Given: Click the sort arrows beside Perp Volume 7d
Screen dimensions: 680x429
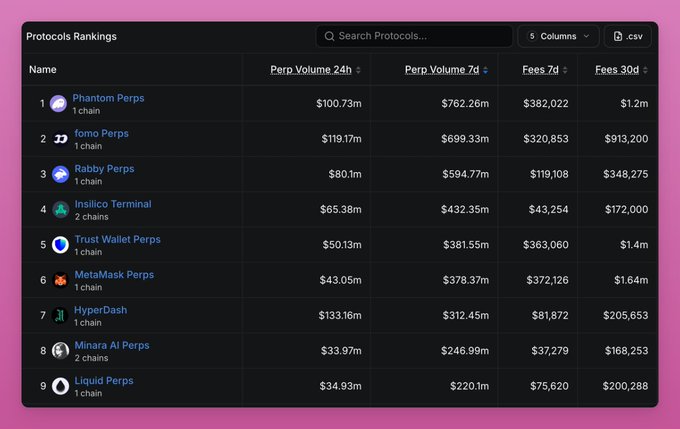Looking at the screenshot, I should click(486, 70).
